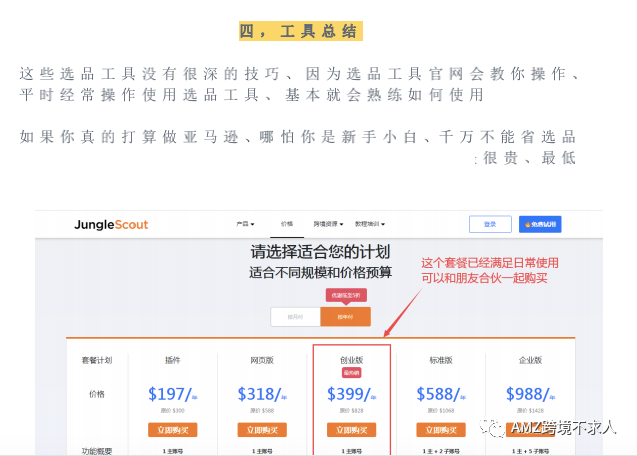Click the $988 price
Screen dimensions: 637x456
coord(530,394)
